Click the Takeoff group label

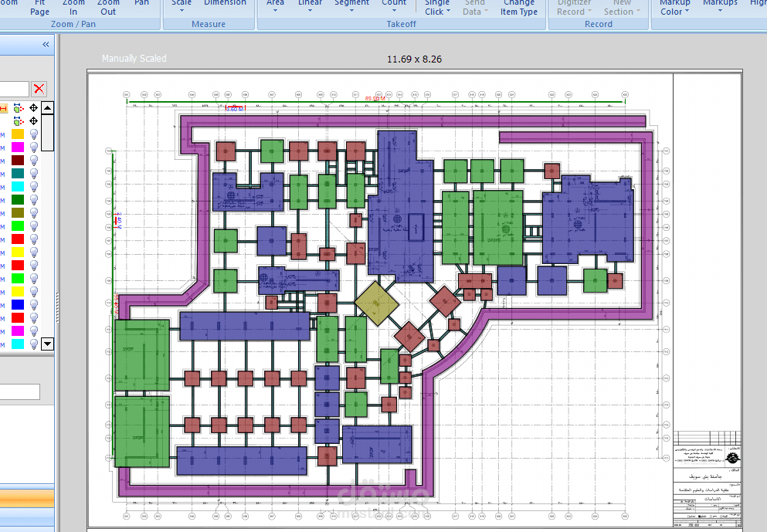[402, 24]
